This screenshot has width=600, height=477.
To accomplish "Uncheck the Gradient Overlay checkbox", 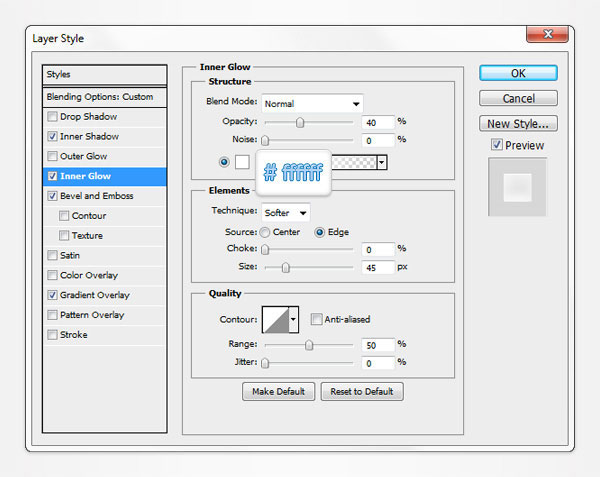I will tap(52, 295).
